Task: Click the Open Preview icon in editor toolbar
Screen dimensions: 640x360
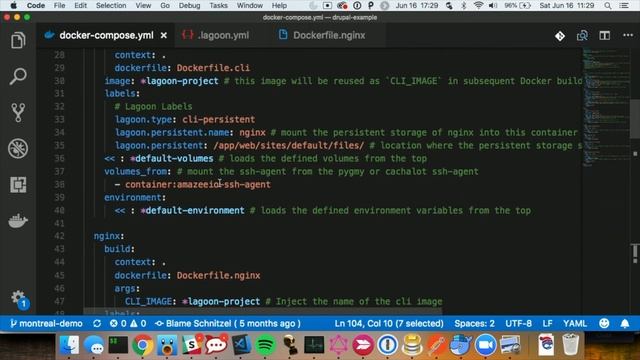Action: coord(582,36)
